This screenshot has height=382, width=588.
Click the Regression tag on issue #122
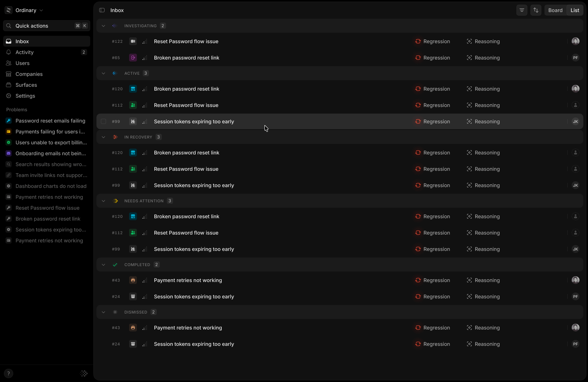coord(432,41)
